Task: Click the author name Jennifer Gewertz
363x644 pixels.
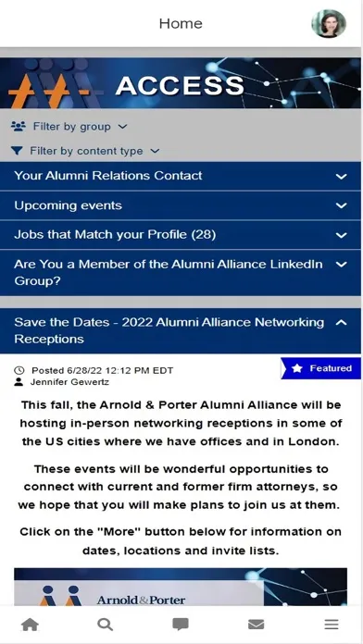Action: pyautogui.click(x=69, y=382)
